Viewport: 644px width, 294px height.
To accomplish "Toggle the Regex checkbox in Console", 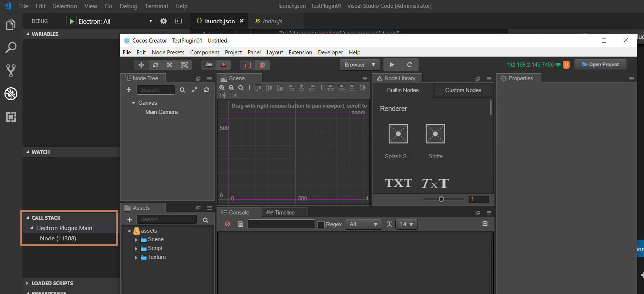I will coord(321,224).
